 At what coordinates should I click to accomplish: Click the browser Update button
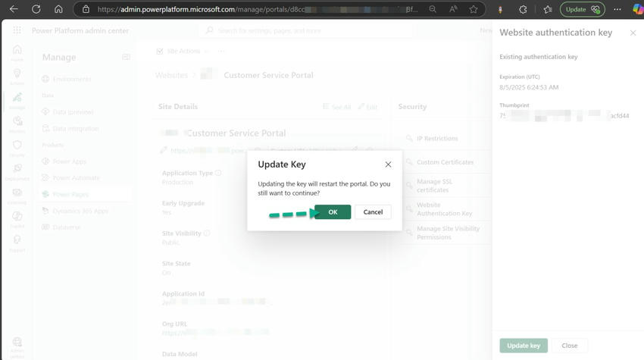[582, 9]
